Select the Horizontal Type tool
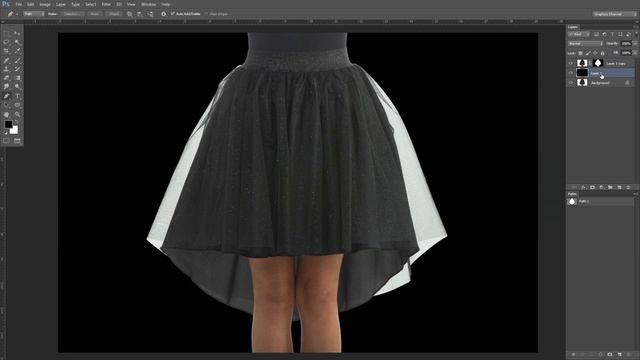640x360 pixels. tap(17, 96)
